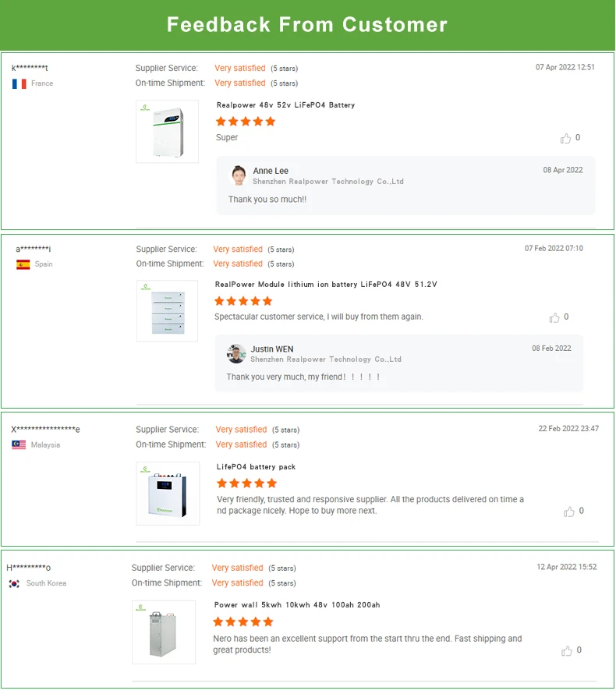The width and height of the screenshot is (616, 694).
Task: Click the South Korea flag icon
Action: (x=14, y=584)
